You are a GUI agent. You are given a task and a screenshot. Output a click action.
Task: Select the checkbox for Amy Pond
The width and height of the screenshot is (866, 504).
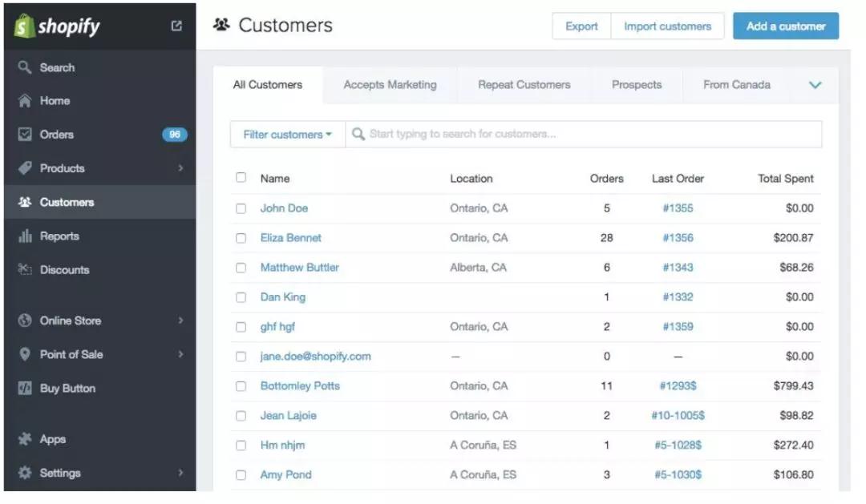241,475
